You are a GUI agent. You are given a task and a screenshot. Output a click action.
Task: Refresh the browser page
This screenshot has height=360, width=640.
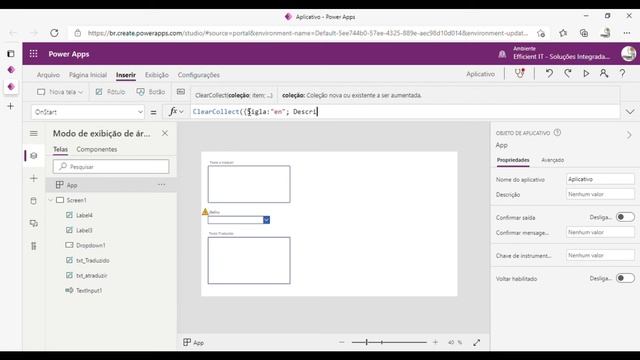click(x=54, y=33)
